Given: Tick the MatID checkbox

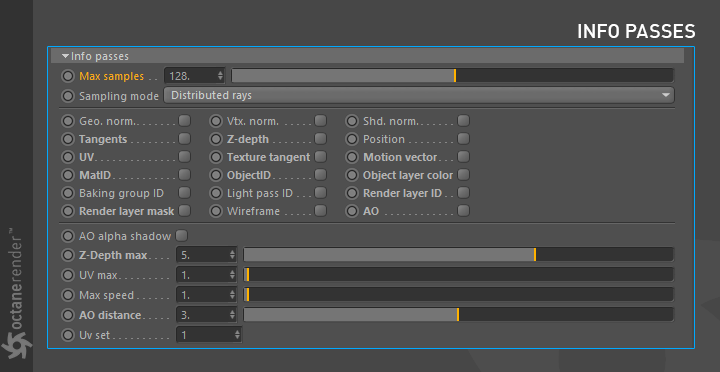Looking at the screenshot, I should click(x=185, y=175).
